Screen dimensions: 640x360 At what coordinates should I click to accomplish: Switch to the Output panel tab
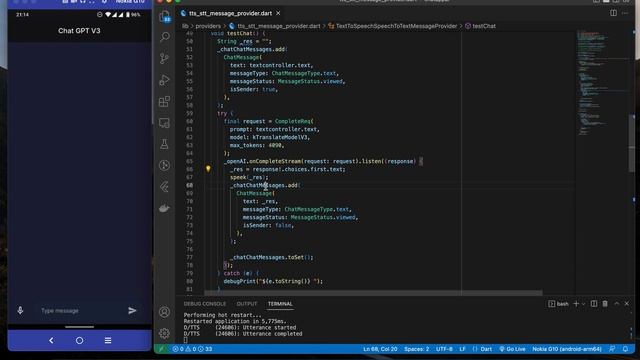coord(247,304)
